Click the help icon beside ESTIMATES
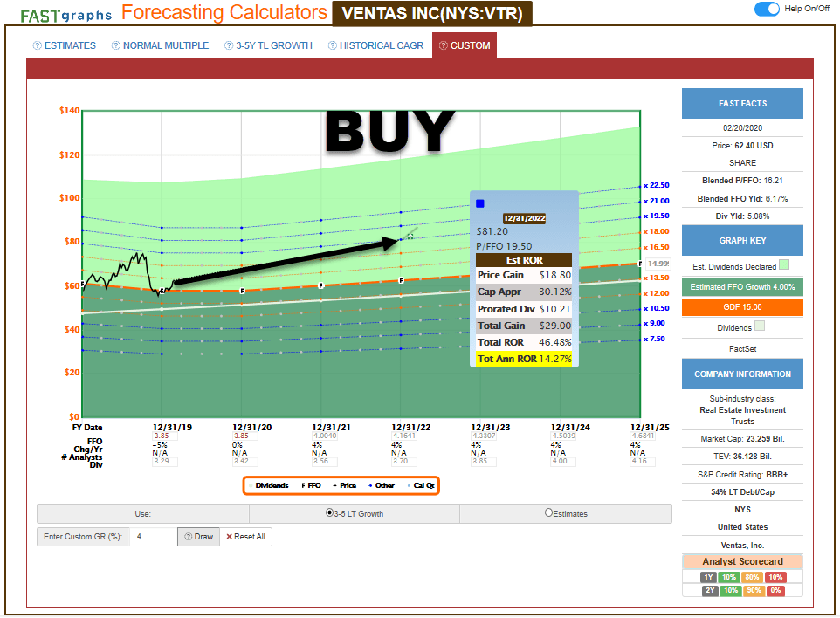Image resolution: width=840 pixels, height=618 pixels. pyautogui.click(x=38, y=45)
